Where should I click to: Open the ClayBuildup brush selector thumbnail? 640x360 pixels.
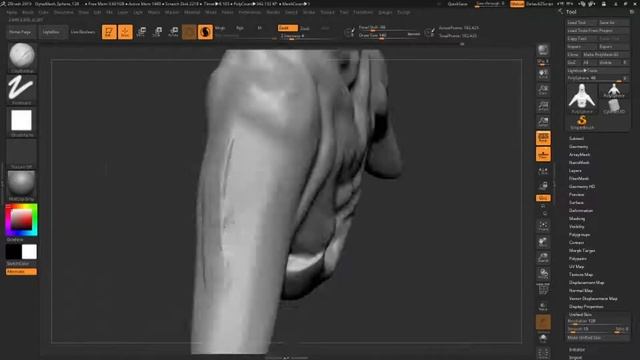[22, 57]
